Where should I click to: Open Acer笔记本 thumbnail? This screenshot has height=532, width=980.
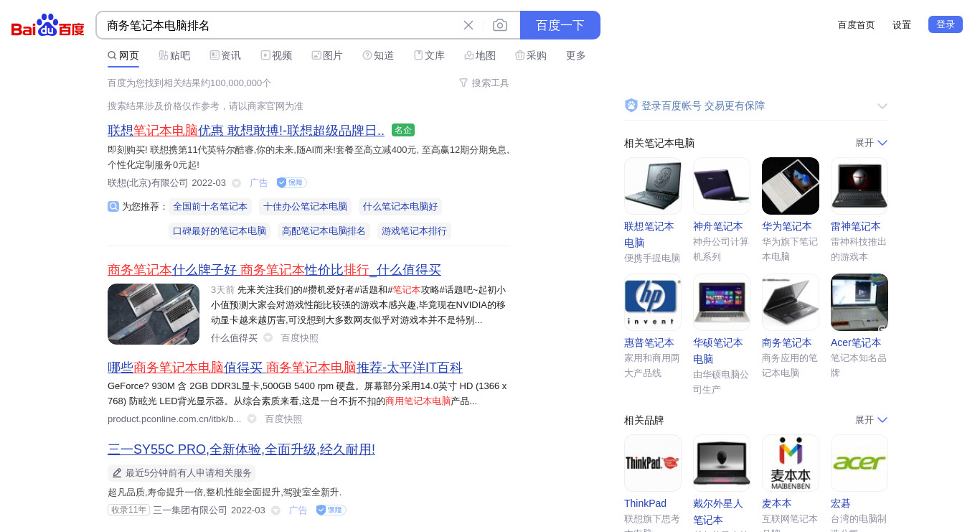(859, 302)
